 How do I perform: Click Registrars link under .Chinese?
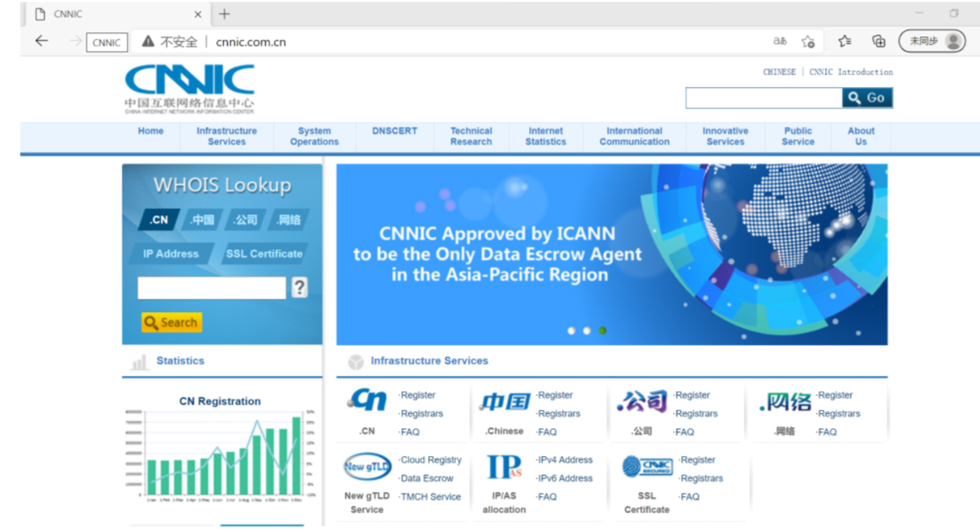[559, 413]
